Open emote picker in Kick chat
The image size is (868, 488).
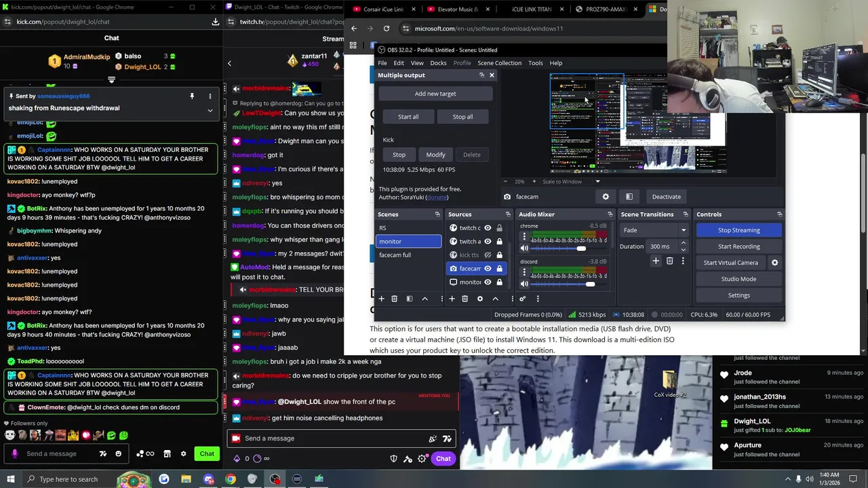(119, 454)
